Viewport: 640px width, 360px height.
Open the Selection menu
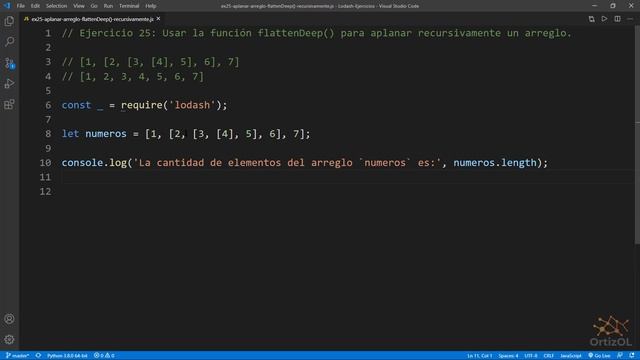point(56,6)
